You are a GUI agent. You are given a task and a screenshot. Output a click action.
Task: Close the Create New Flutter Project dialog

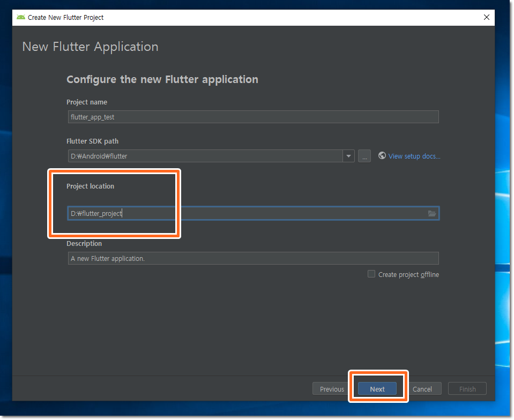(x=487, y=17)
